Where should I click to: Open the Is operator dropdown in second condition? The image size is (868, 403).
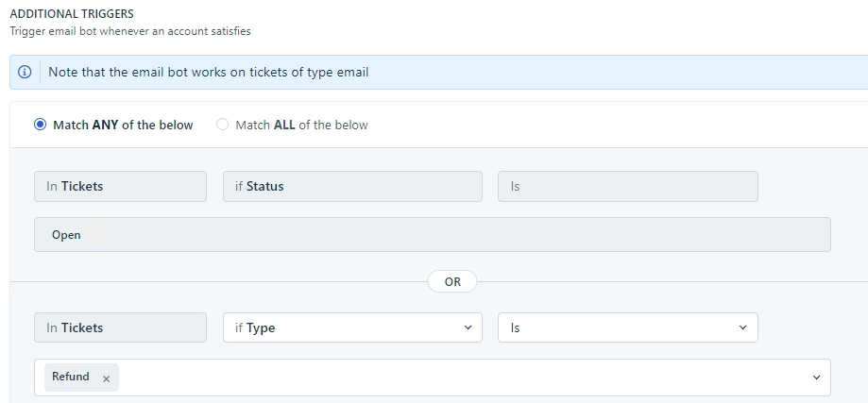pos(628,327)
